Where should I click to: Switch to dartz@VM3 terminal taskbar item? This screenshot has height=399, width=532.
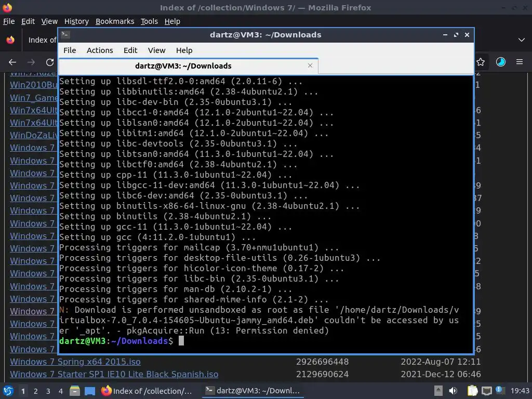[x=253, y=391]
